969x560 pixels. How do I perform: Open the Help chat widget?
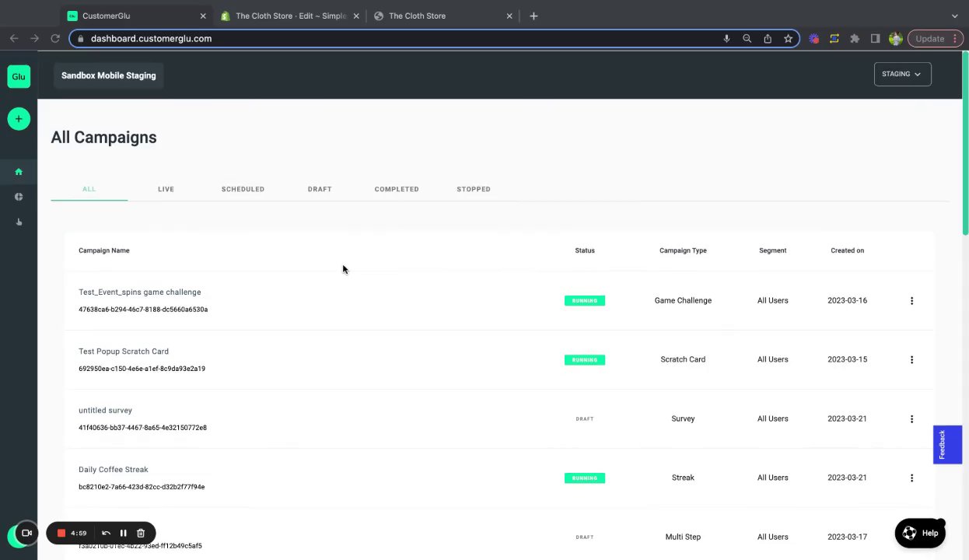coord(920,533)
